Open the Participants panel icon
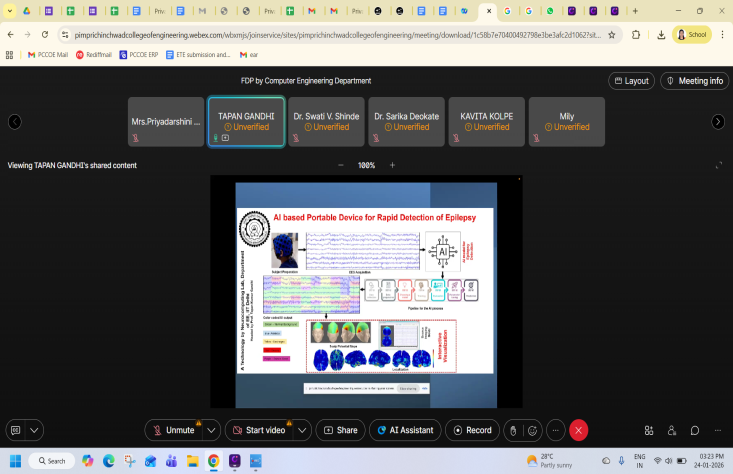The image size is (733, 474). [x=672, y=430]
